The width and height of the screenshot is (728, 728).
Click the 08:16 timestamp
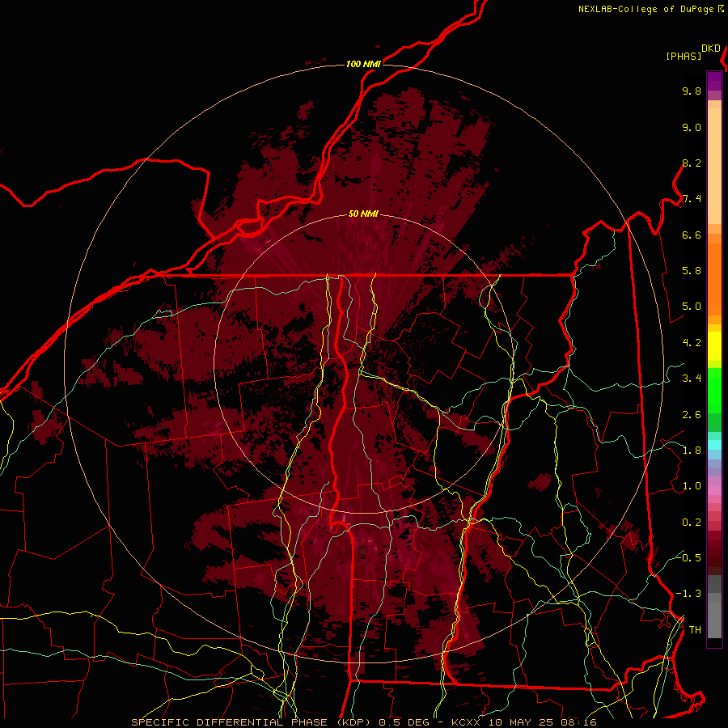578,722
